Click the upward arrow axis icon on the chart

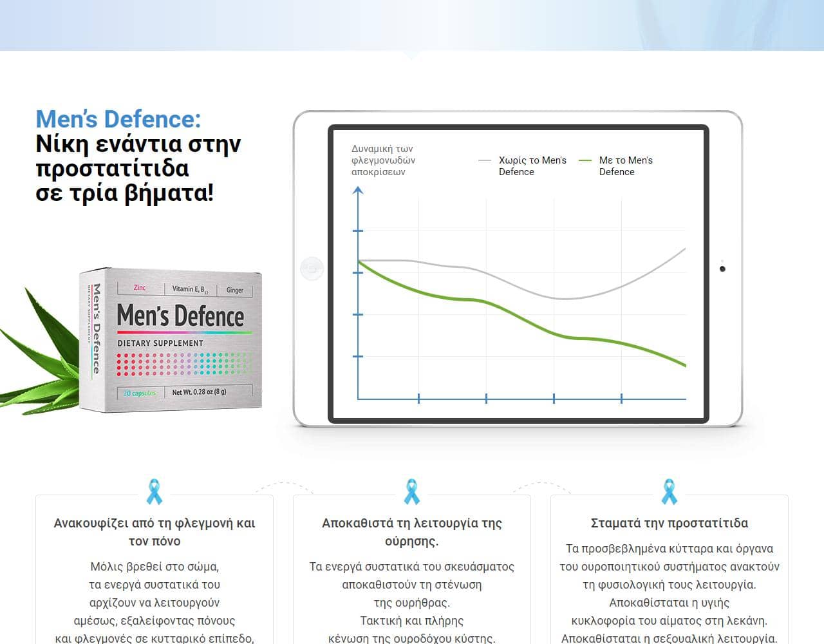pos(359,190)
